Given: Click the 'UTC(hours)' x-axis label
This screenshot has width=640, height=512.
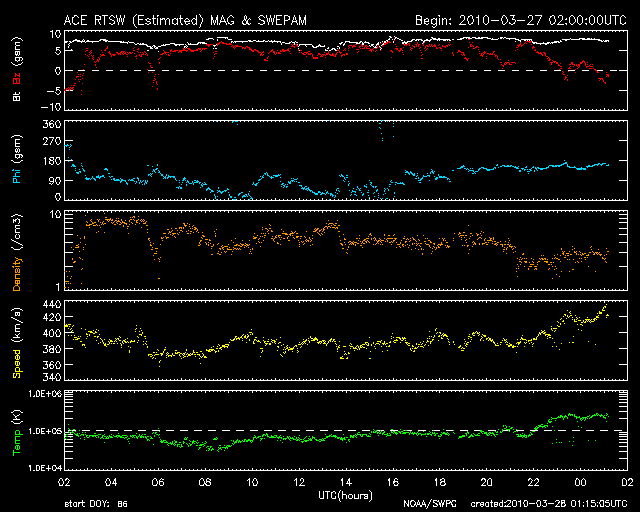Looking at the screenshot, I should (x=345, y=496).
